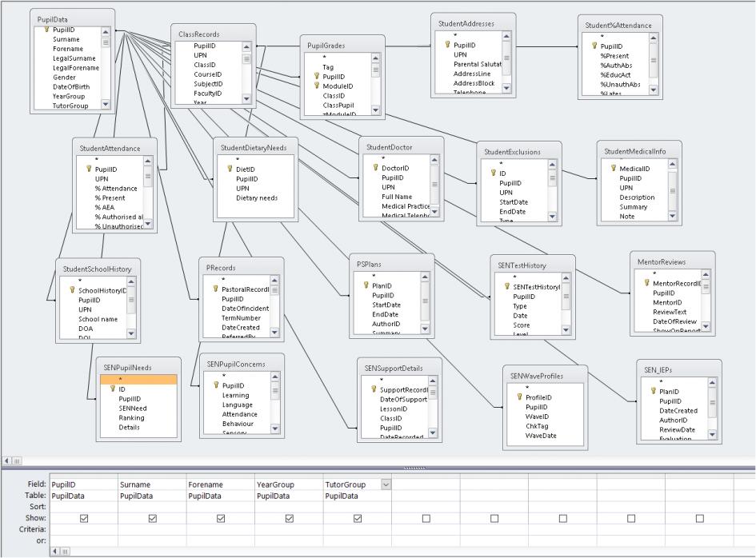Click the key icon beside ID in StudentExclusions
This screenshot has width=756, height=558.
pos(494,173)
